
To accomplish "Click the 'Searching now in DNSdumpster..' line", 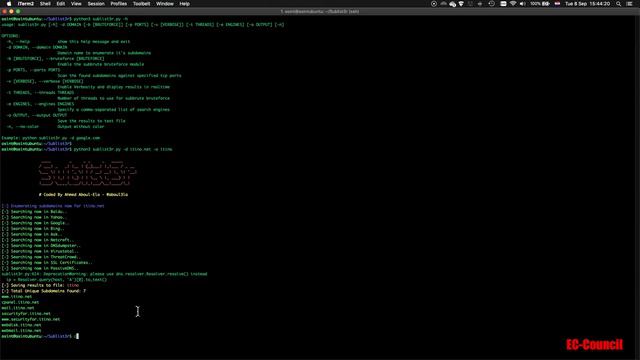I will pos(41,246).
